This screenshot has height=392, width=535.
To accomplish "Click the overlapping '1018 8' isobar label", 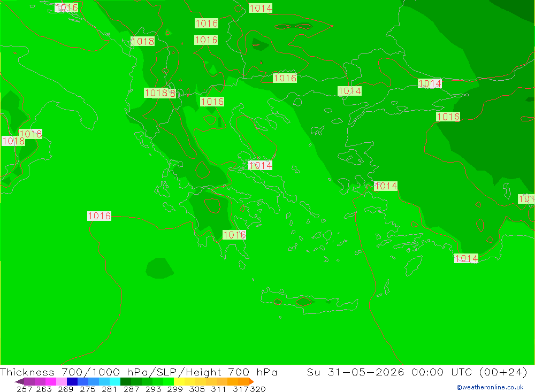I will pos(159,93).
